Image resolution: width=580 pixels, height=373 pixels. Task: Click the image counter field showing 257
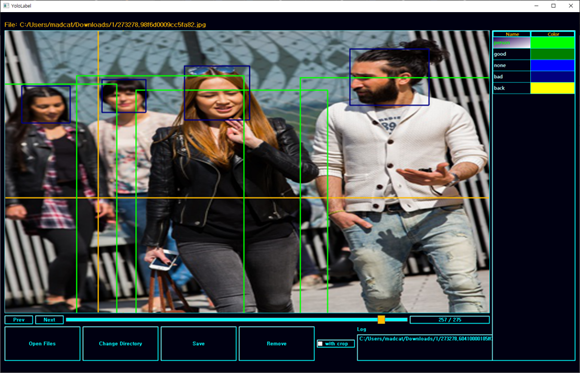pyautogui.click(x=450, y=320)
